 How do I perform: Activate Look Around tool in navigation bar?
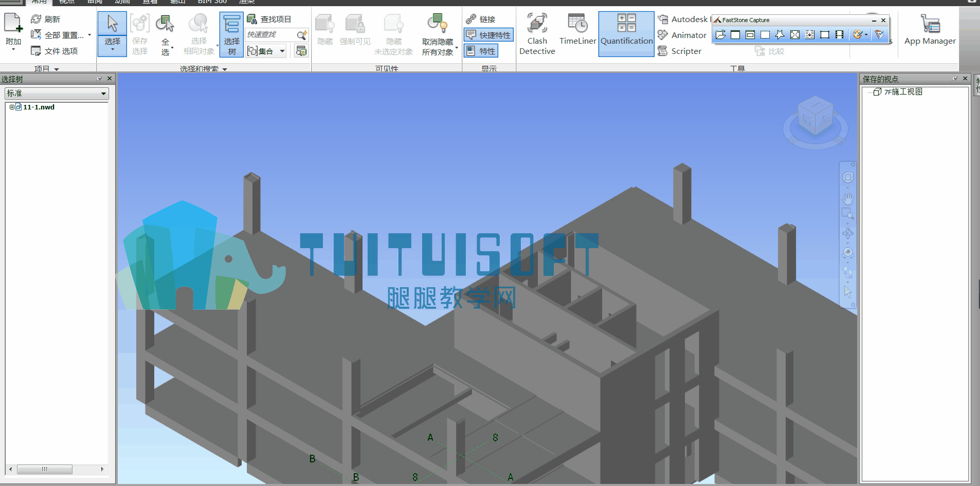click(847, 253)
